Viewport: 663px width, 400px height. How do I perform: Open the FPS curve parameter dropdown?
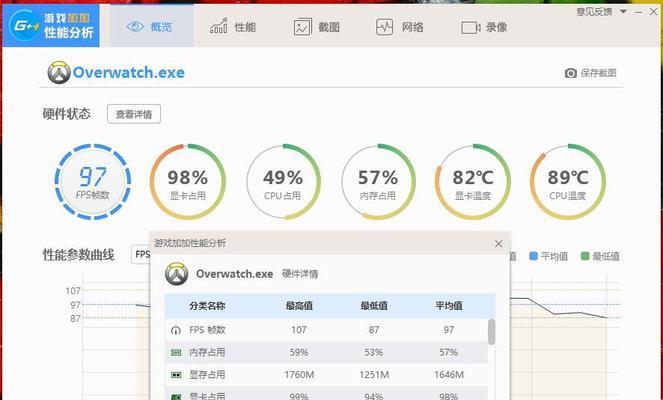141,254
